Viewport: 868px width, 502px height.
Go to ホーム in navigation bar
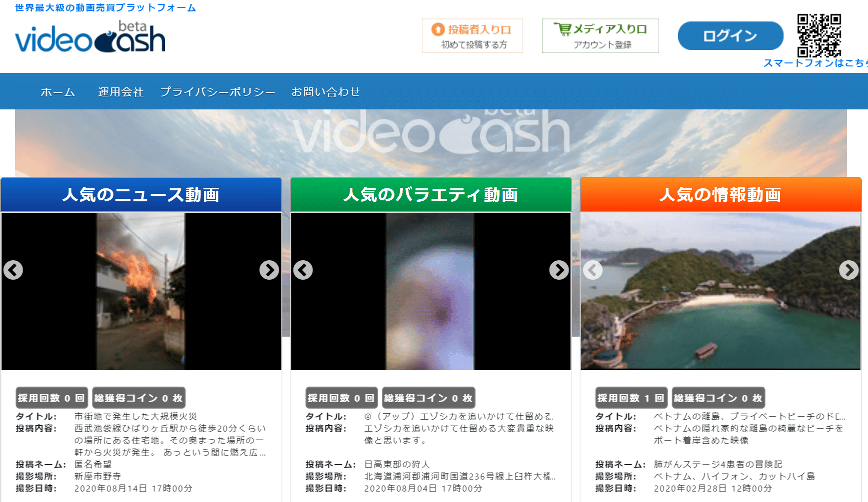[x=58, y=92]
